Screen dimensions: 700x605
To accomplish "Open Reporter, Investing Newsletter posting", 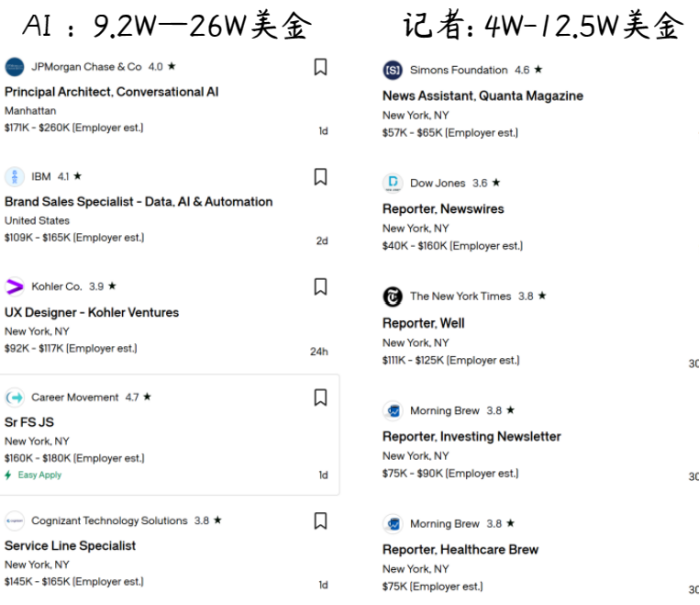I will (471, 436).
